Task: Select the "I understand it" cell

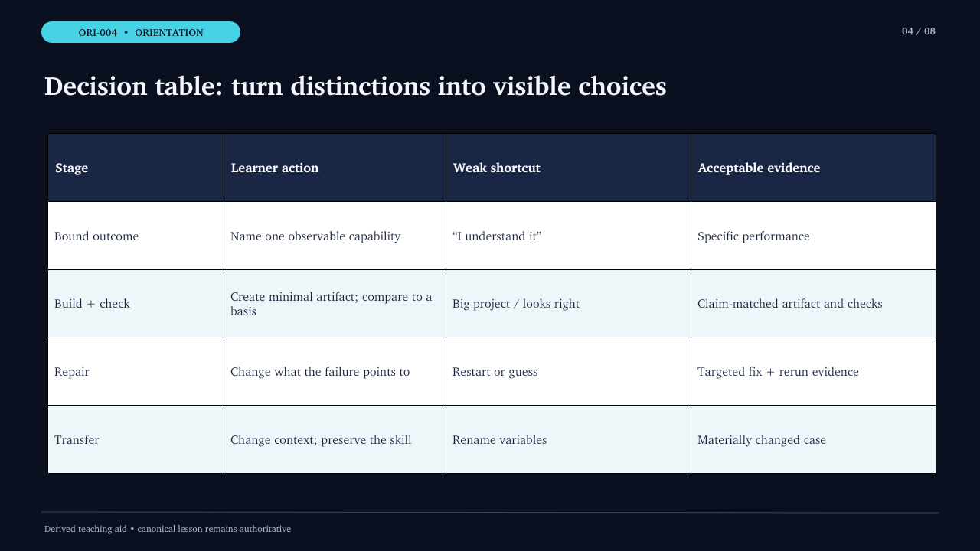Action: [x=569, y=236]
